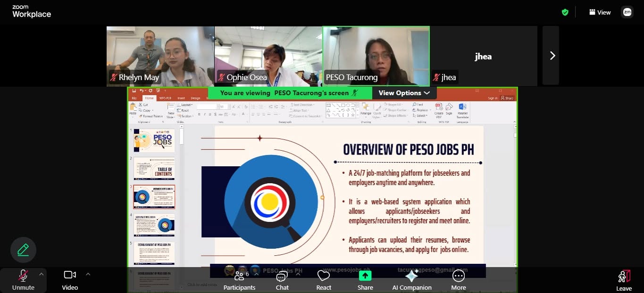Click the Parallel Translate icon
This screenshot has width=644, height=293.
click(463, 107)
